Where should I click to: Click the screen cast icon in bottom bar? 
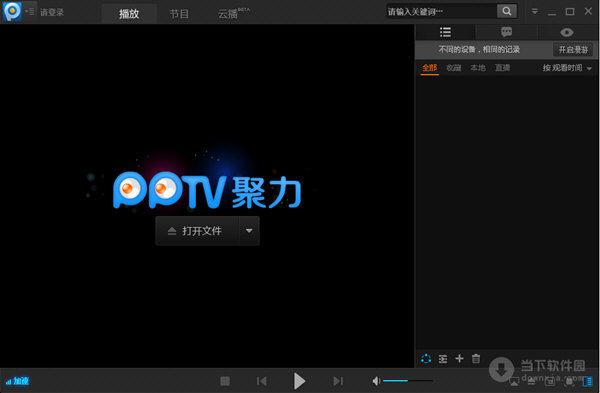514,381
